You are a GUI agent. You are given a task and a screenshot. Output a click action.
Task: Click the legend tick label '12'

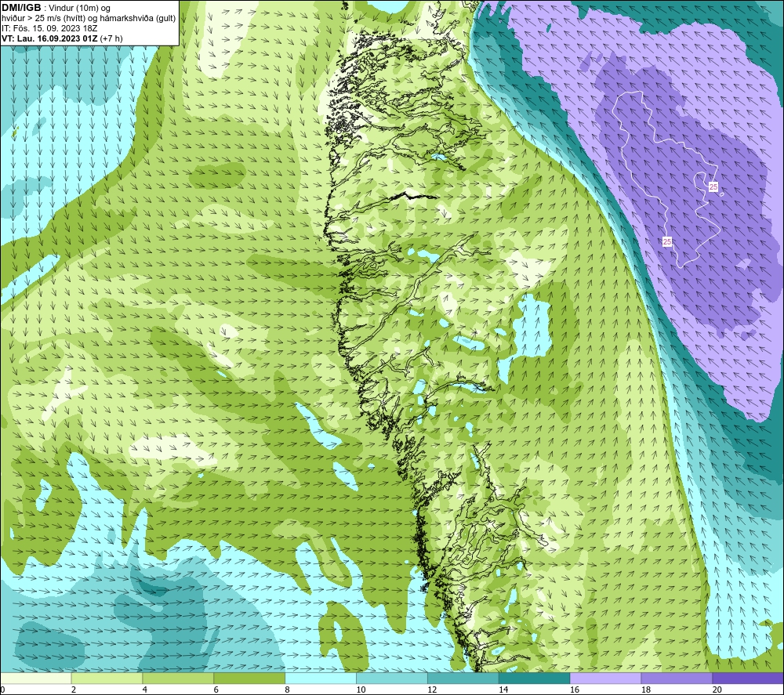(432, 690)
